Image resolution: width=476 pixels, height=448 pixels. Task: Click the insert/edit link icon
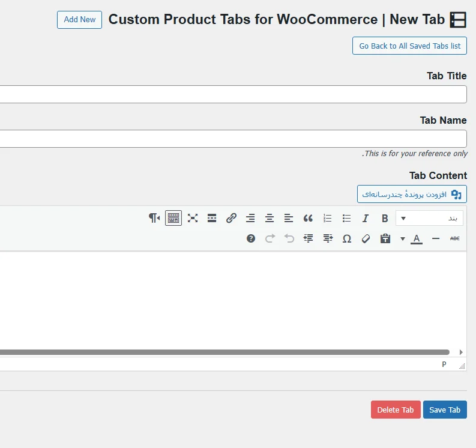pos(231,218)
